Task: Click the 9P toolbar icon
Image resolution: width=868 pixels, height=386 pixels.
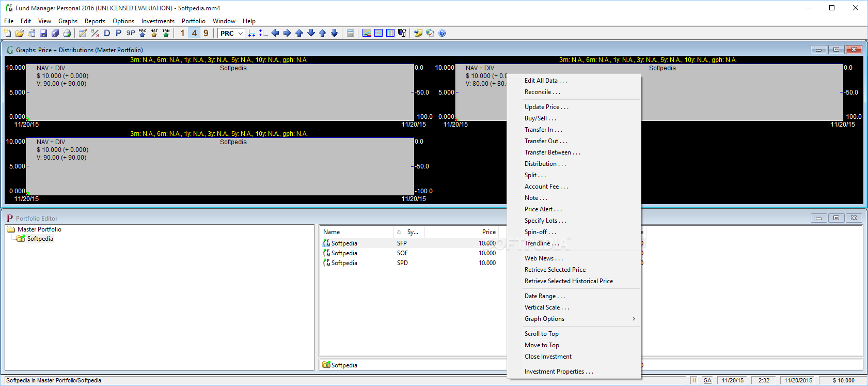Action: 131,33
